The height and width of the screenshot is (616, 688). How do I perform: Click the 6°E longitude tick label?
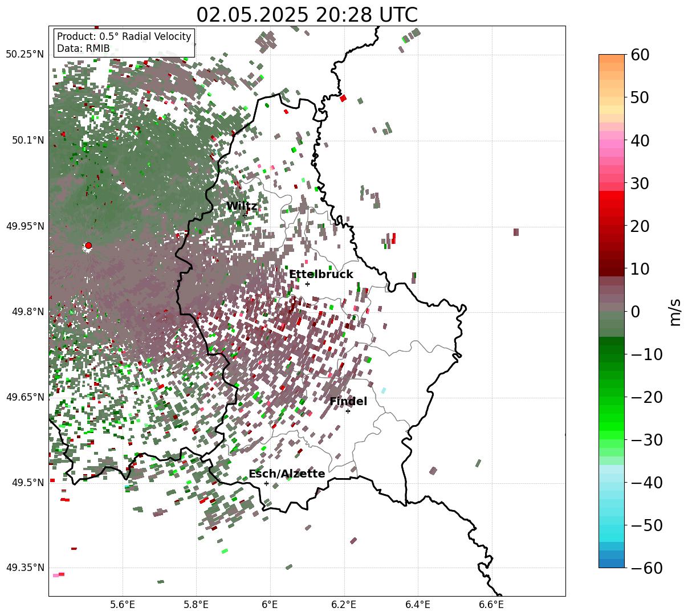(x=270, y=605)
